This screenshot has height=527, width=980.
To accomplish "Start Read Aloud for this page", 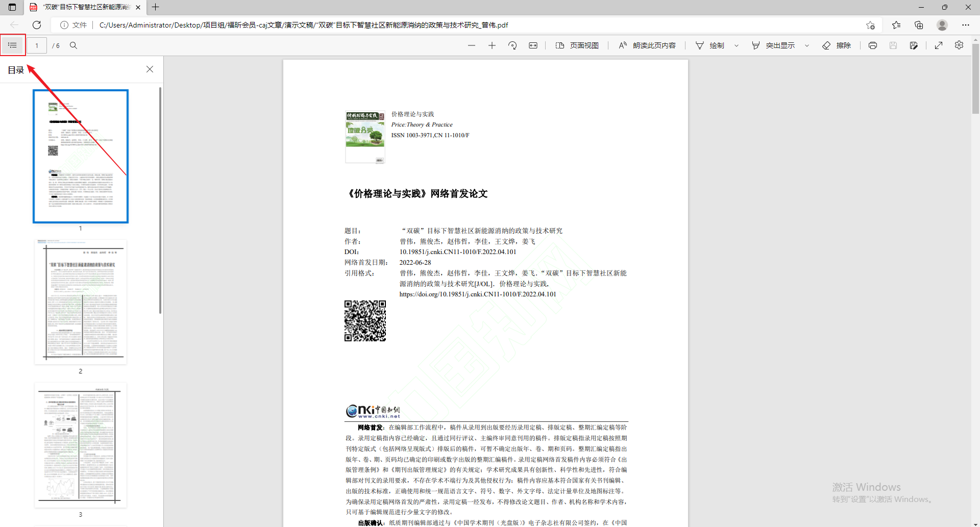I will tap(646, 45).
